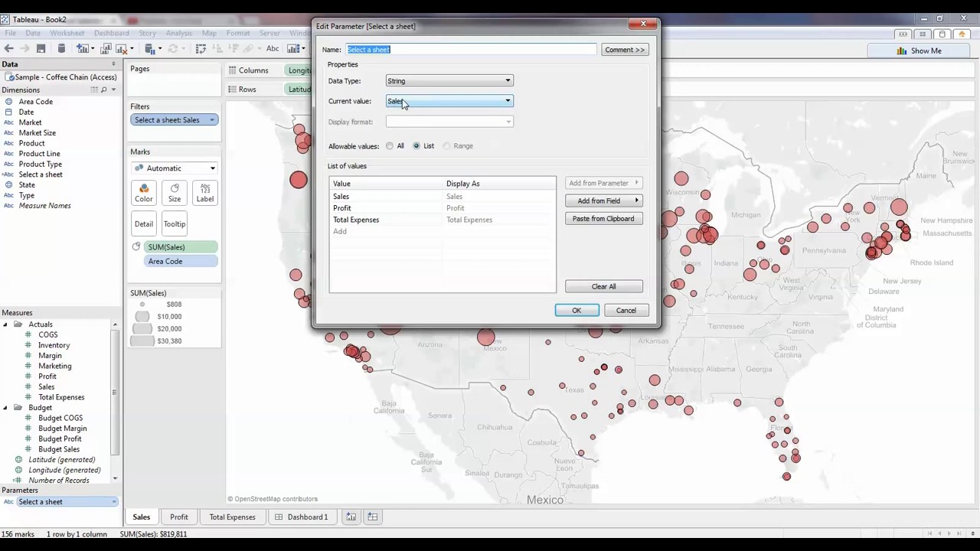Click Cancel in Edit Parameter dialog

(x=626, y=311)
